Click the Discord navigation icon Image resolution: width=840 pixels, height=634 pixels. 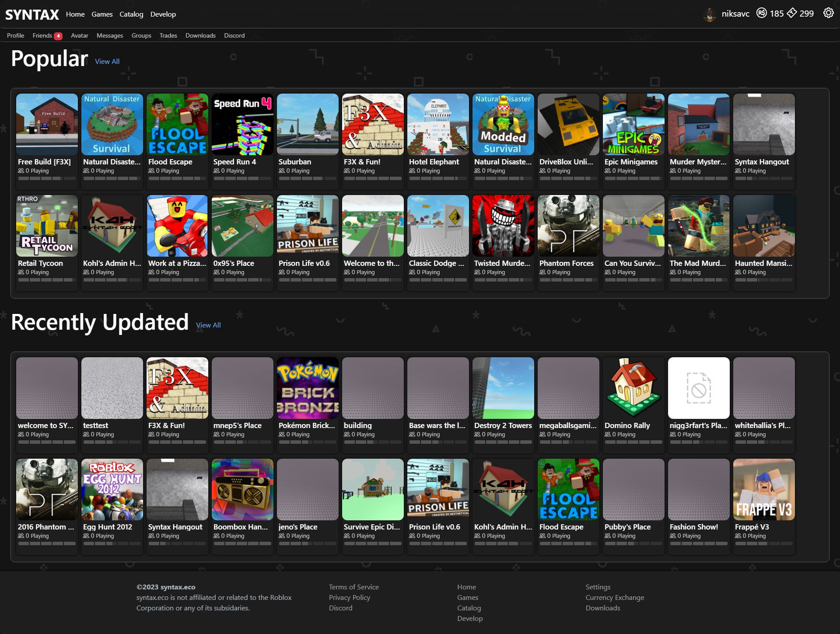[x=234, y=35]
